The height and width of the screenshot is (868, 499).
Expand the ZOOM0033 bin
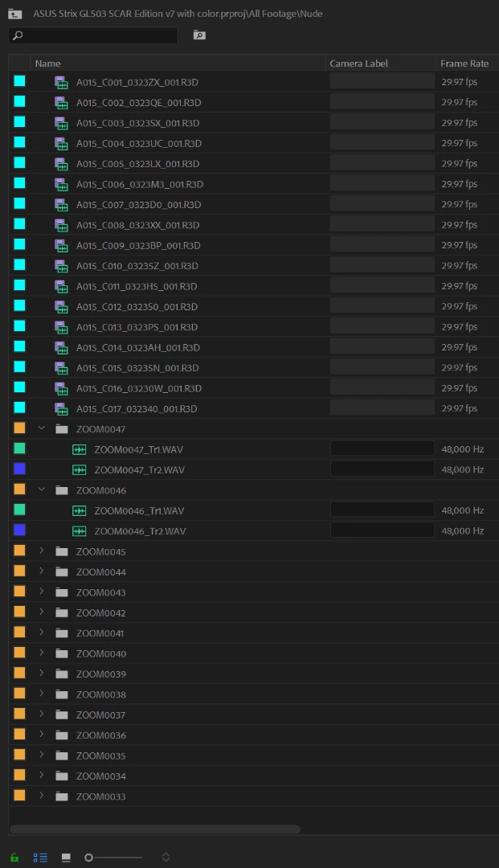click(x=42, y=796)
